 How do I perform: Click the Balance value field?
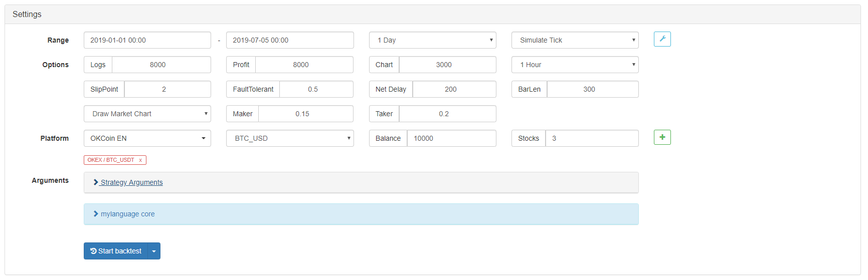[x=451, y=138]
